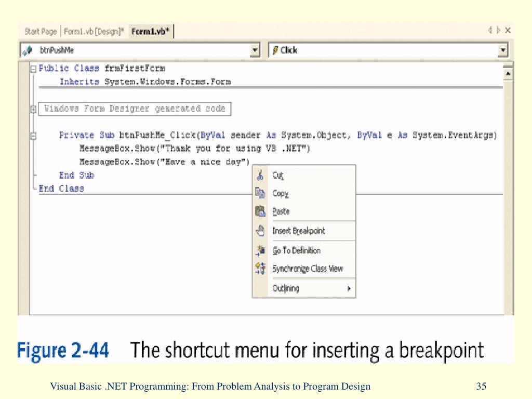Click the Synchronize Class View icon
Viewport: 532px width, 399px height.
(x=260, y=269)
